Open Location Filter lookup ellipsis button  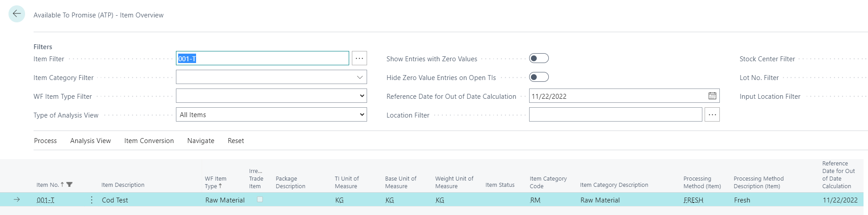click(x=712, y=115)
